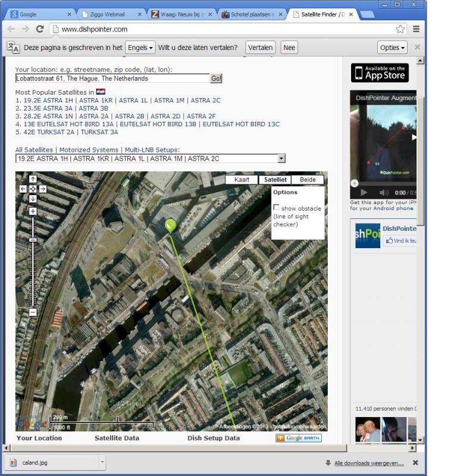Open the 23.5E ASTRA 3A link
This screenshot has height=476, width=476.
tap(48, 108)
